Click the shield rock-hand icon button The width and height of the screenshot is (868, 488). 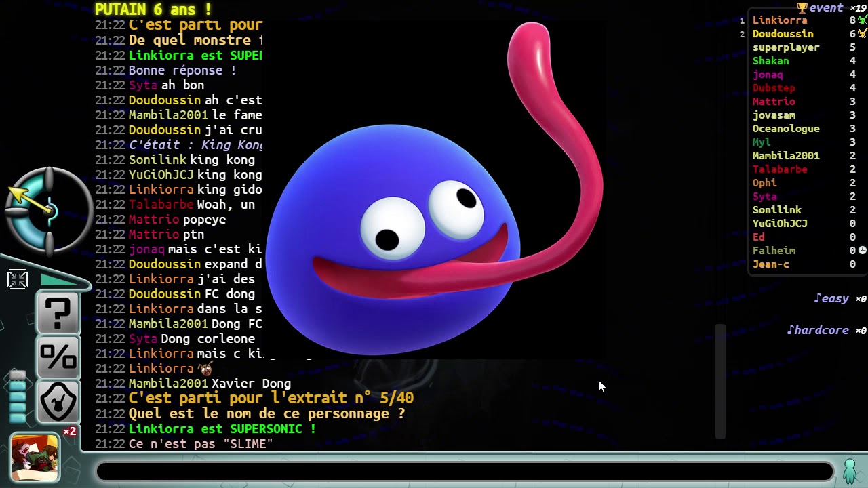tap(58, 402)
